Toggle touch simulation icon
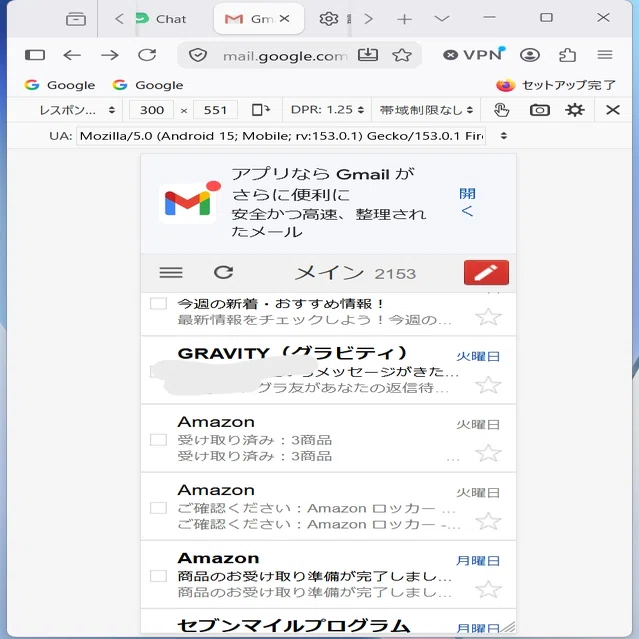Screen dimensions: 639x639 pyautogui.click(x=501, y=110)
